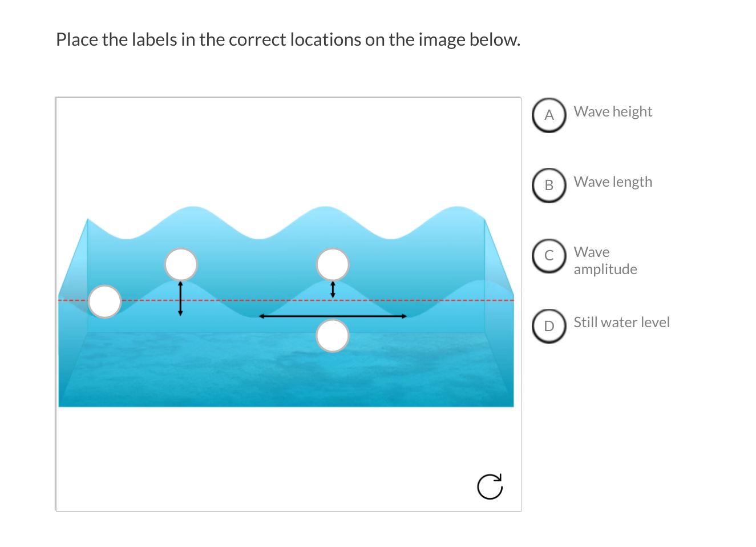Select label circle B
Screen dimensions: 756x547
click(549, 185)
